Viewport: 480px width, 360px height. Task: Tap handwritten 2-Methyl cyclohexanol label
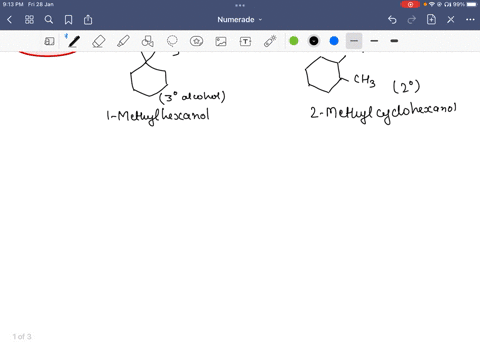pyautogui.click(x=383, y=113)
